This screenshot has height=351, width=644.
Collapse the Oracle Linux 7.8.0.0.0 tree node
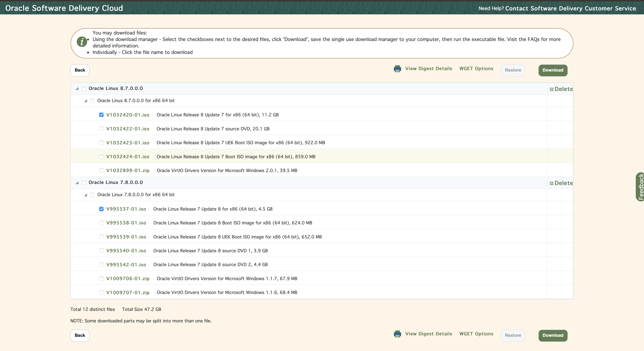[77, 183]
